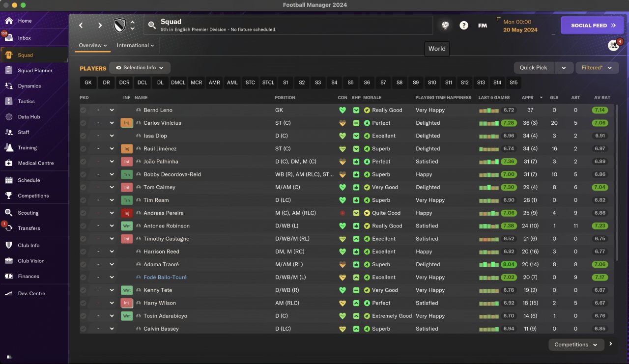Open the Competitions trophy icon

(x=9, y=196)
